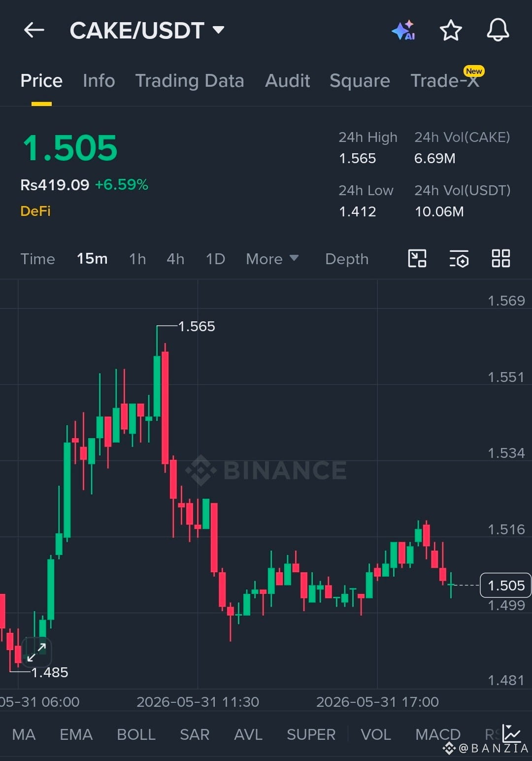Switch to the Info tab
This screenshot has width=532, height=761.
[x=99, y=81]
